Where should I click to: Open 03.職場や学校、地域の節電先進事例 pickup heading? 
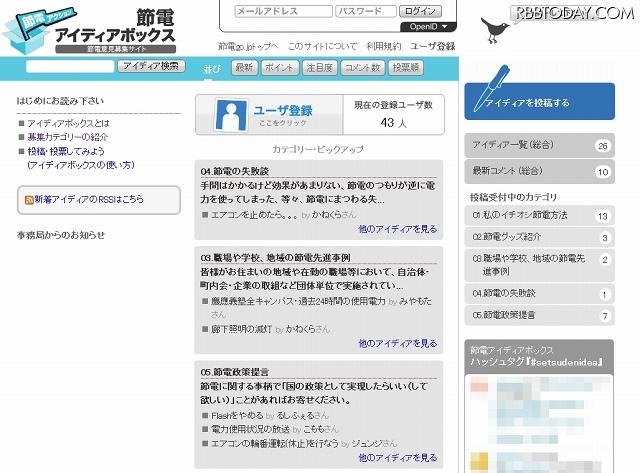pyautogui.click(x=275, y=258)
